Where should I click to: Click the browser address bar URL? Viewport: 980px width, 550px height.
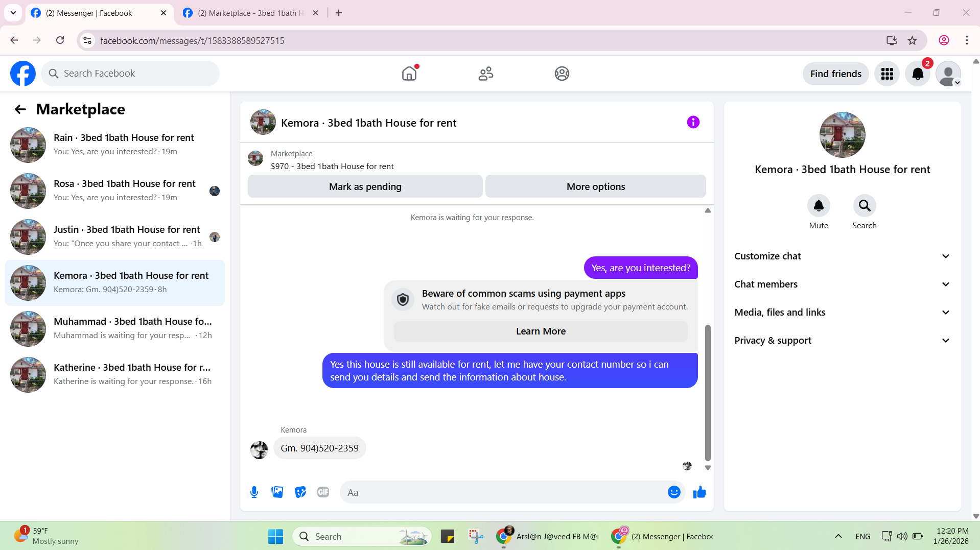coord(192,40)
